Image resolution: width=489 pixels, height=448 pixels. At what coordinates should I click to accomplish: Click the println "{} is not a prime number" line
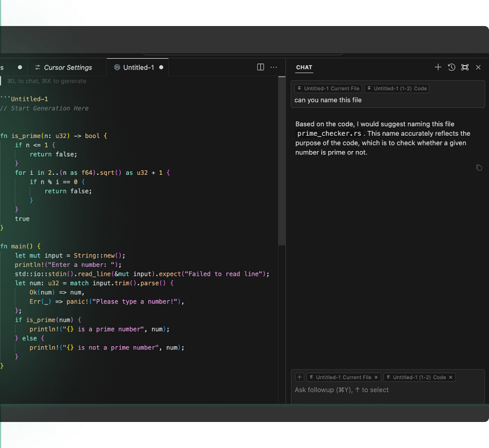pyautogui.click(x=107, y=348)
